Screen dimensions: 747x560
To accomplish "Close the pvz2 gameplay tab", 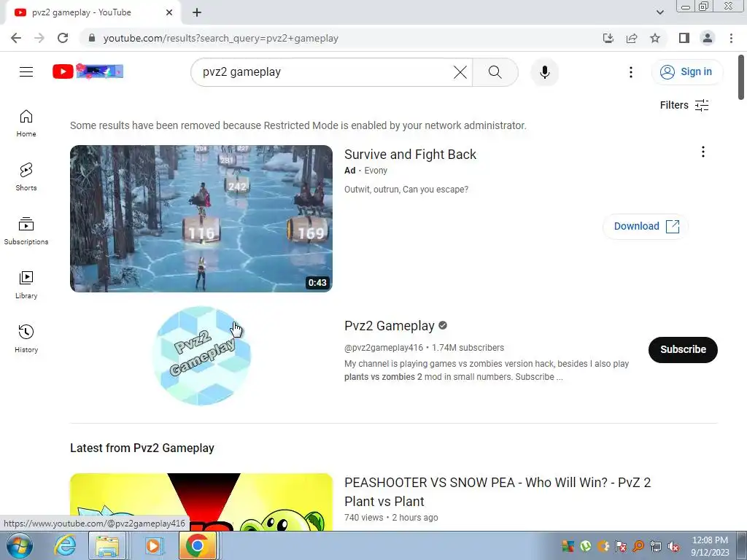I will [x=169, y=12].
